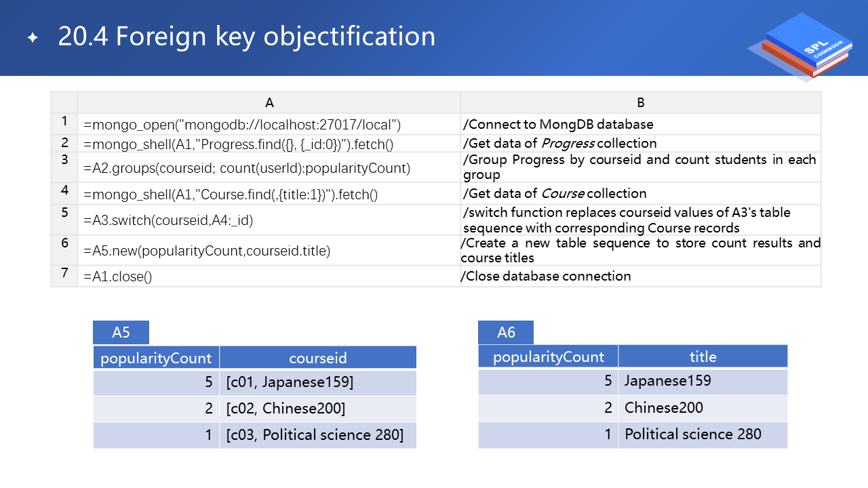
Task: Click the A5 result table label
Action: point(121,333)
